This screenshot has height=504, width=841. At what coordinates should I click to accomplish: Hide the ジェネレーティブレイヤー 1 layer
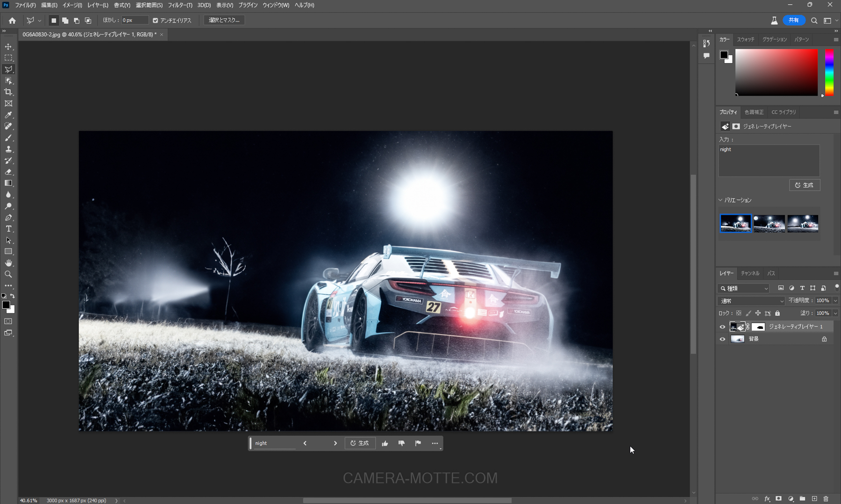click(722, 327)
